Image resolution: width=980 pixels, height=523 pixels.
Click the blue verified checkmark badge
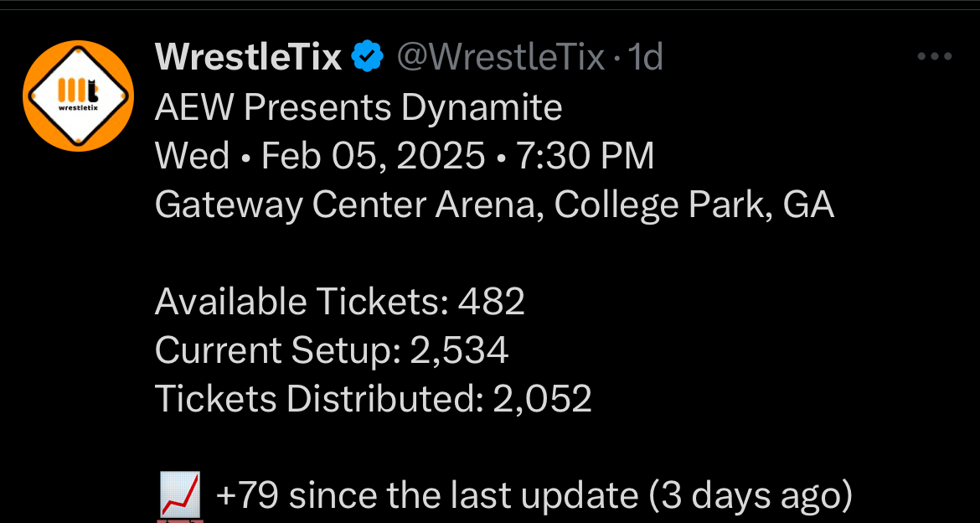pyautogui.click(x=367, y=58)
